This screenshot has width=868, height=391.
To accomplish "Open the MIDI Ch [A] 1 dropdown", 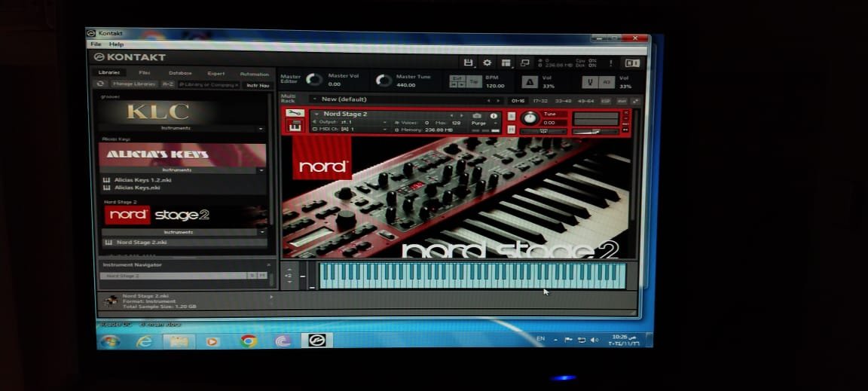I will click(349, 129).
